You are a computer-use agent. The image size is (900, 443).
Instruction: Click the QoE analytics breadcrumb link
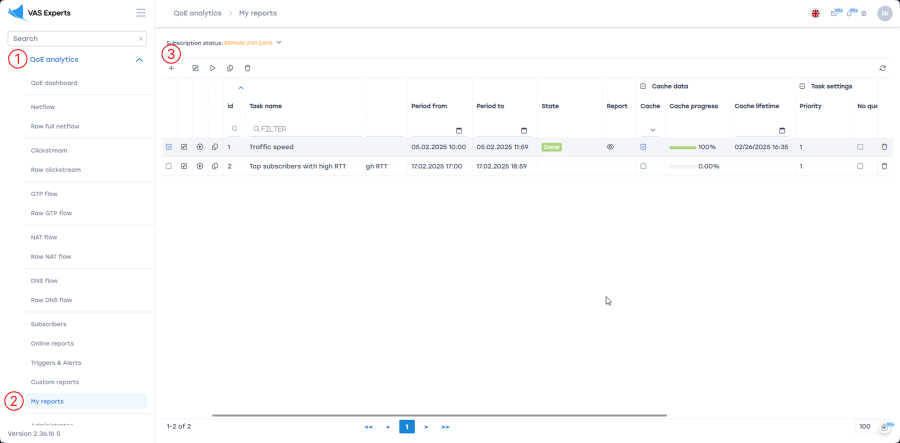(x=196, y=13)
